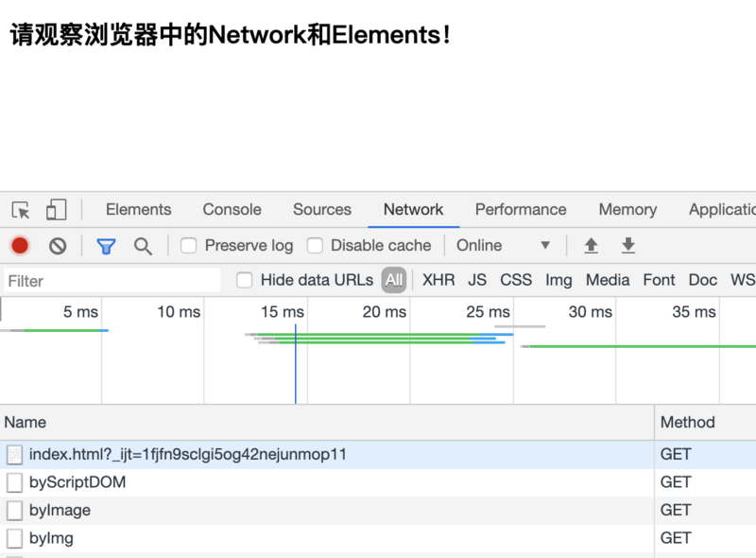Open the network search magnifier
This screenshot has width=756, height=558.
(x=143, y=246)
